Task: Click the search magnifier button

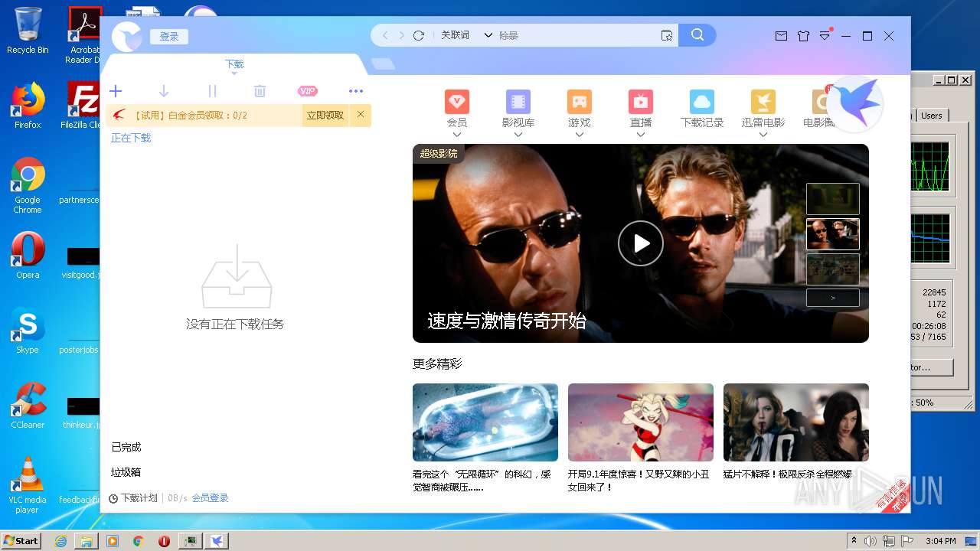Action: [697, 35]
